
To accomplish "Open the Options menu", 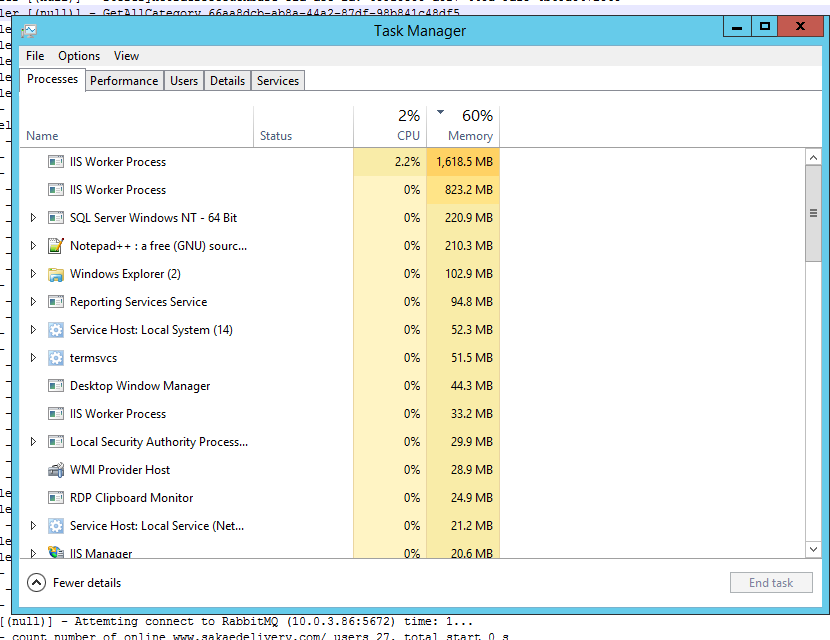I will 79,56.
